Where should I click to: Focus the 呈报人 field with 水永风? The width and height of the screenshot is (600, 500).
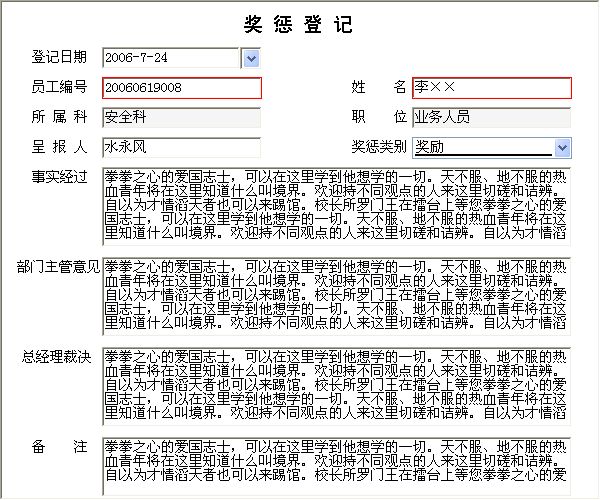click(182, 147)
